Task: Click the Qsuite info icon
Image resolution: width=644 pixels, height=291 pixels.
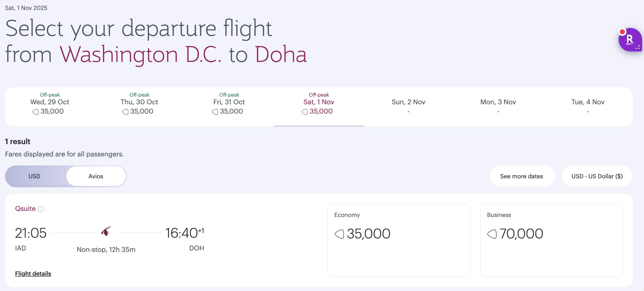Action: [41, 209]
